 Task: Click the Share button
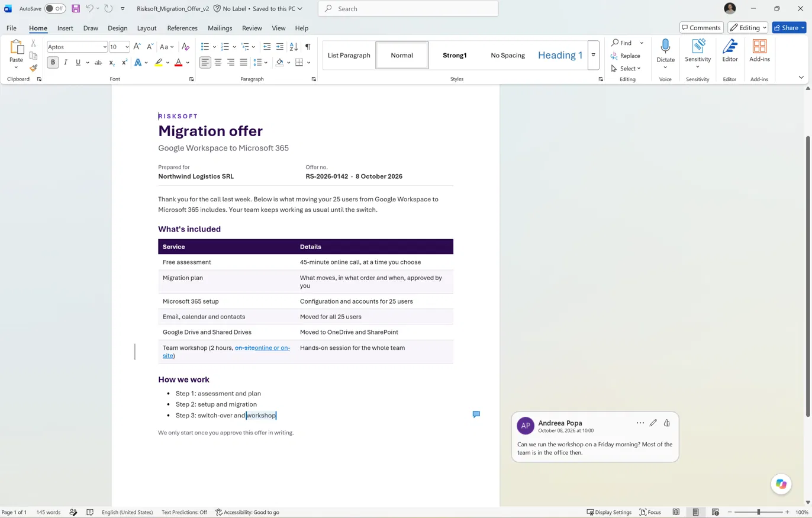[x=789, y=28]
